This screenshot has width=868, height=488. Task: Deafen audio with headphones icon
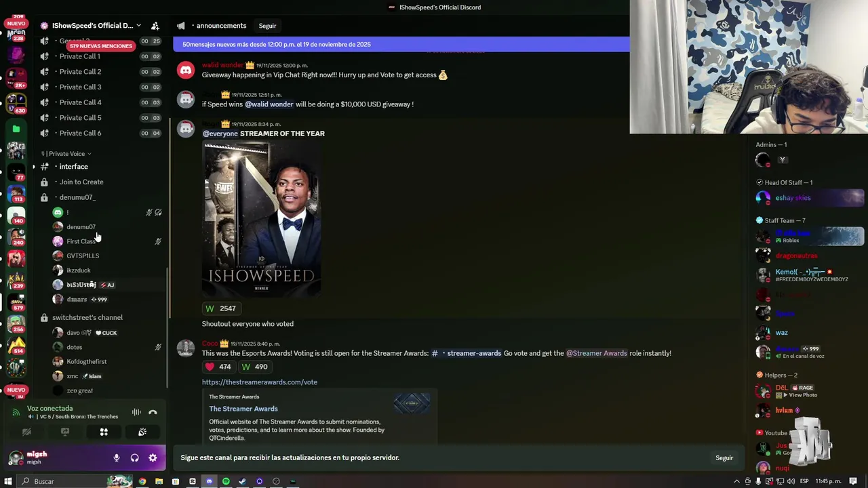click(x=134, y=458)
